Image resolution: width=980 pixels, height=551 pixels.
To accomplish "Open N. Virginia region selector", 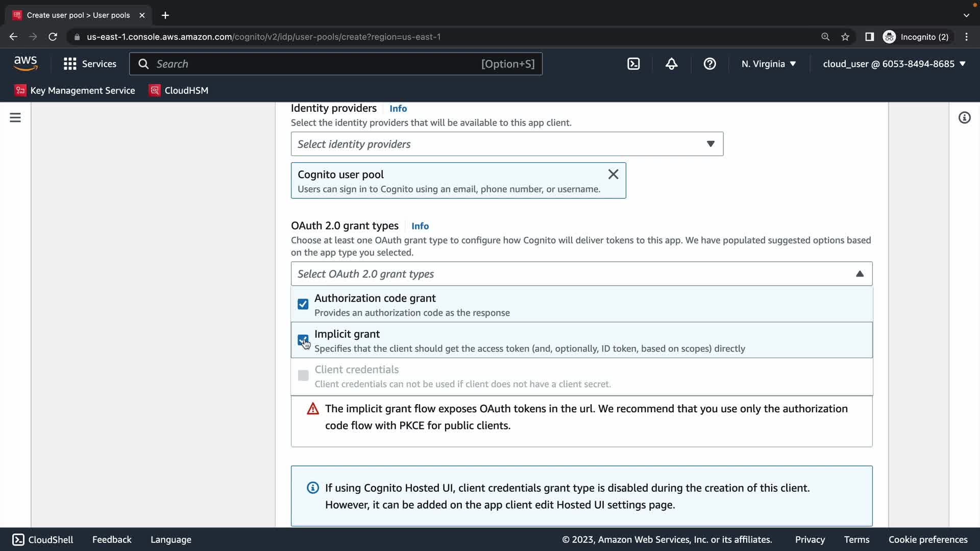I will [768, 64].
